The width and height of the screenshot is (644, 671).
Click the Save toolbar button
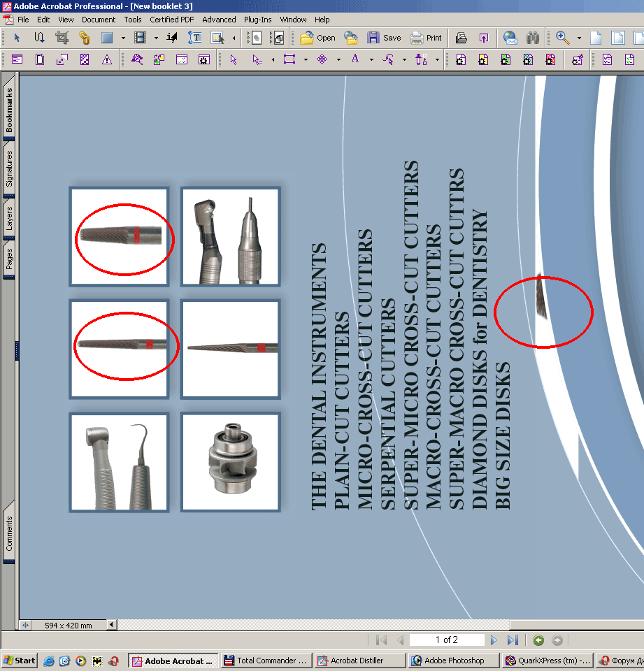384,38
